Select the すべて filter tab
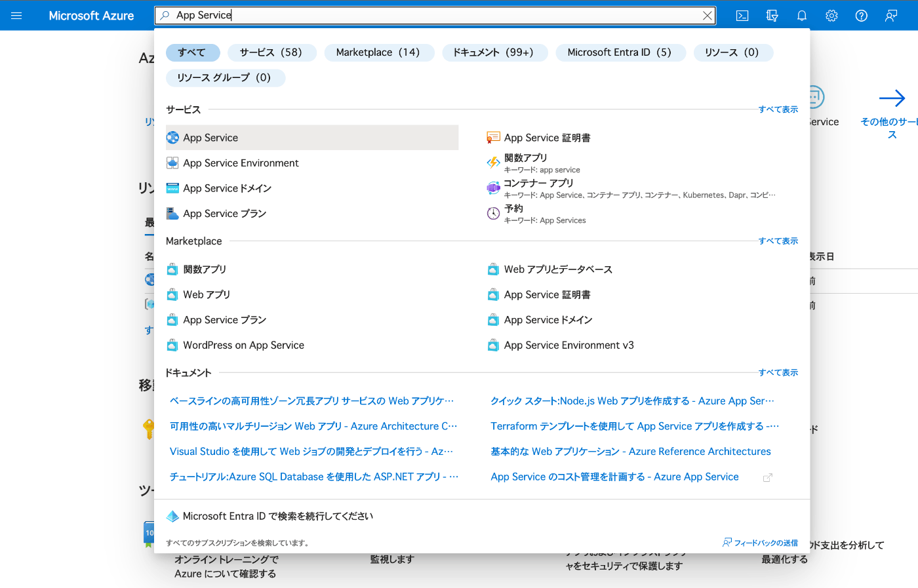918x588 pixels. click(x=193, y=52)
